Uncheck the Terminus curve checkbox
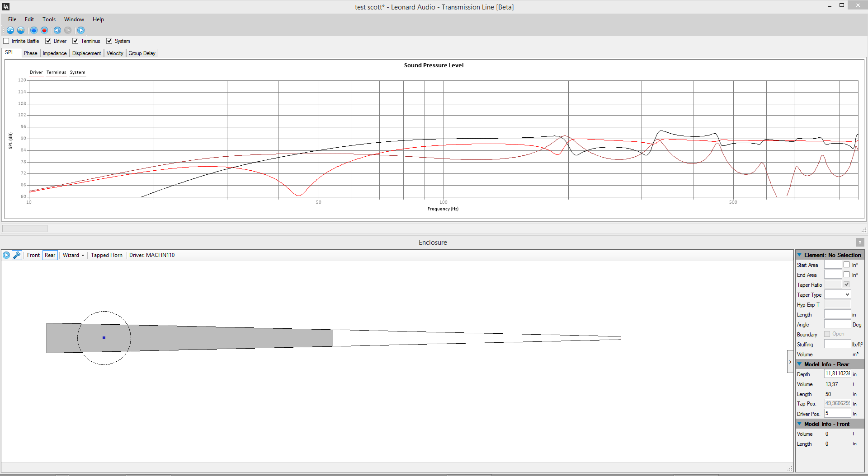The image size is (868, 476). coord(75,41)
